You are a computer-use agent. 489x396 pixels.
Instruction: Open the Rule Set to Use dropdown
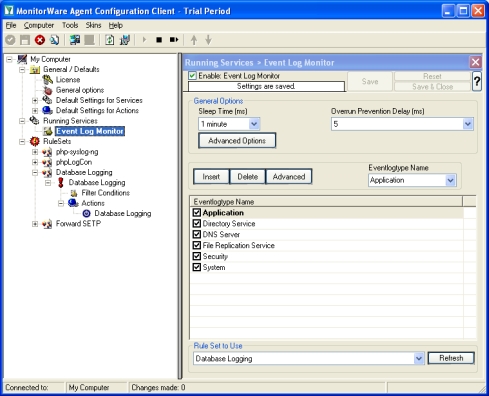(x=419, y=359)
